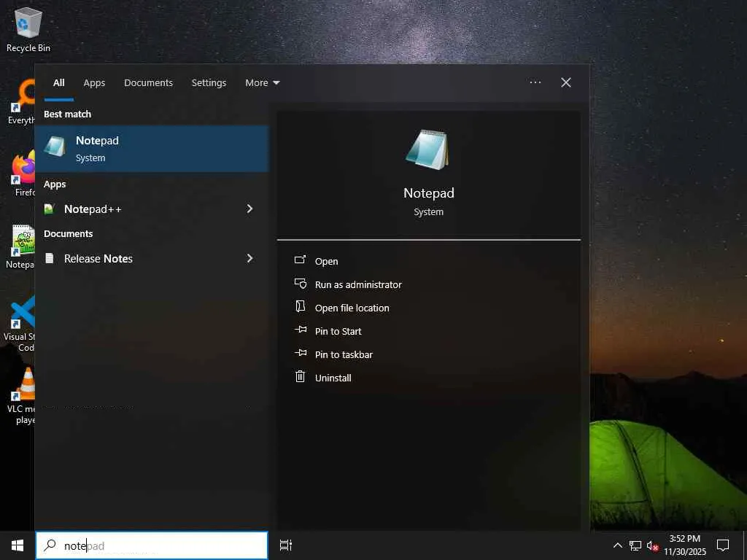747x560 pixels.
Task: Open the Windows Start button
Action: click(x=18, y=545)
